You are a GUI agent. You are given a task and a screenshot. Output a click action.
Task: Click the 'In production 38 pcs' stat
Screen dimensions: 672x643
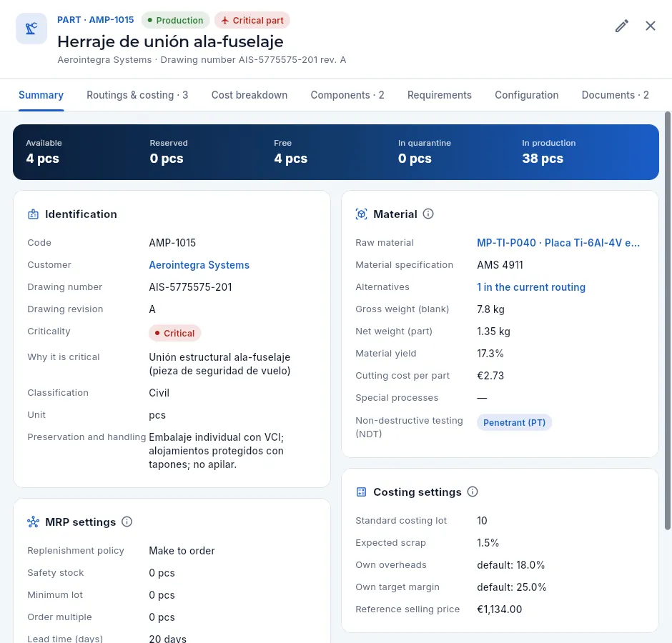pyautogui.click(x=548, y=152)
